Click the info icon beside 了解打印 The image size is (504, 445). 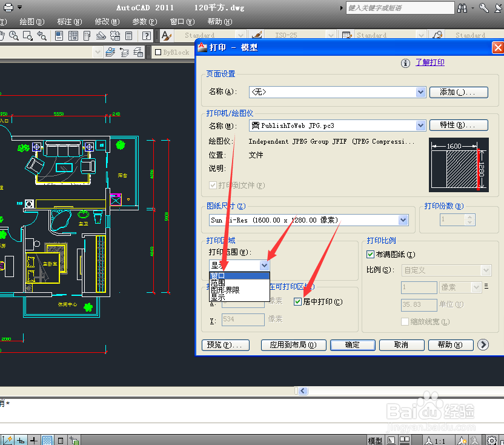point(405,63)
